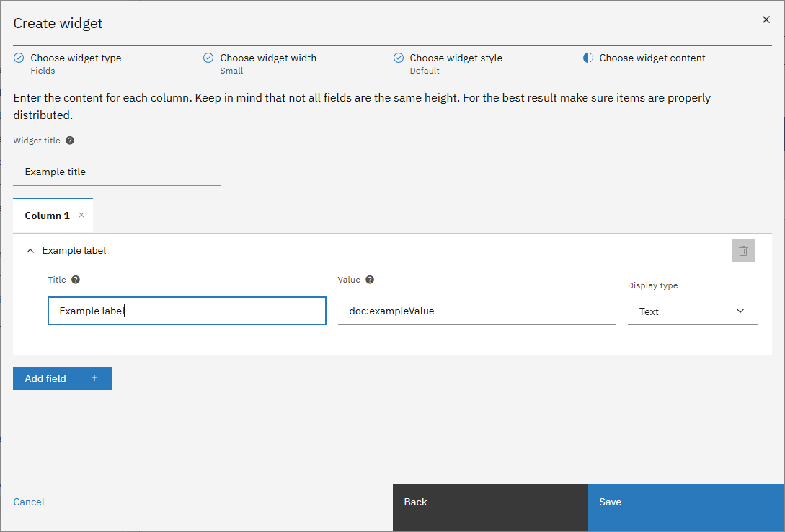This screenshot has height=532, width=785.
Task: Collapse the Example label field section
Action: [x=30, y=251]
